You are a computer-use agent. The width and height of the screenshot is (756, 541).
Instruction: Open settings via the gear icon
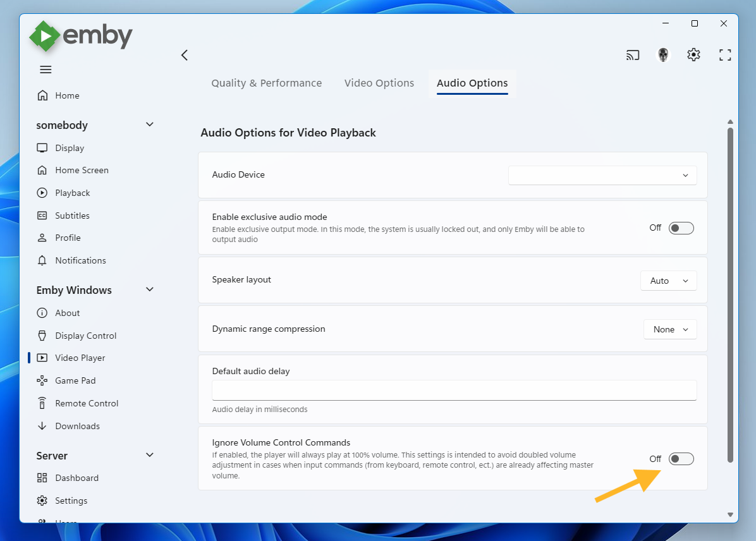click(x=693, y=55)
